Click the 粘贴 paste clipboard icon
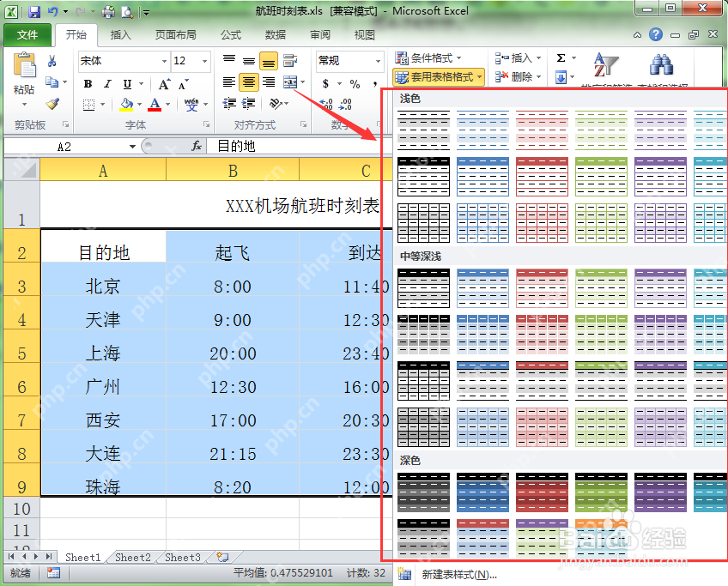 tap(24, 65)
